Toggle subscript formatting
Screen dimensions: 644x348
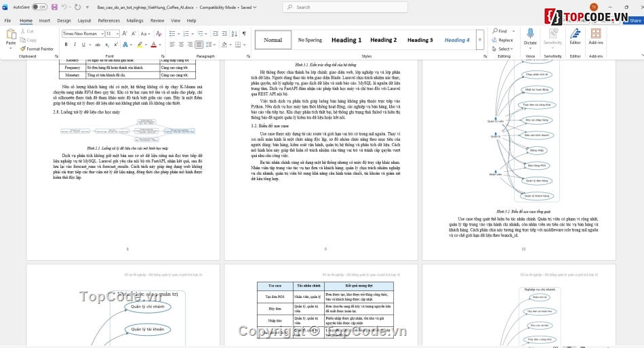[107, 44]
